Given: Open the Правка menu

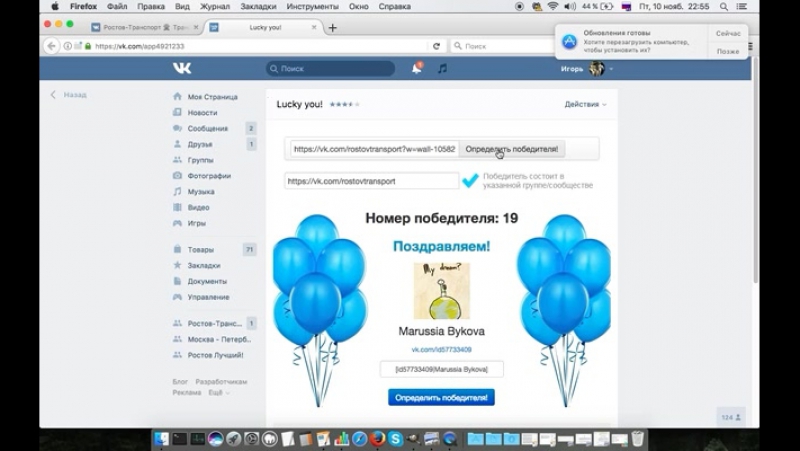Looking at the screenshot, I should click(x=151, y=7).
